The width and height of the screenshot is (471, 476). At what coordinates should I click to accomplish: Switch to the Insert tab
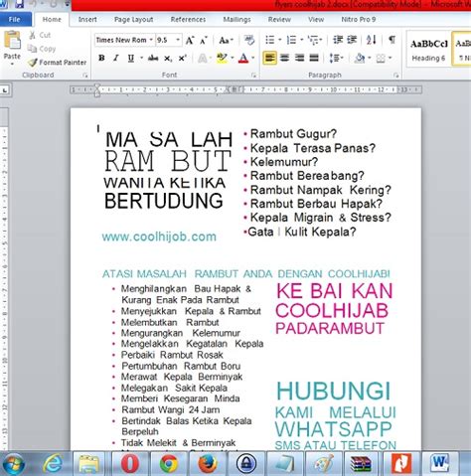(87, 20)
